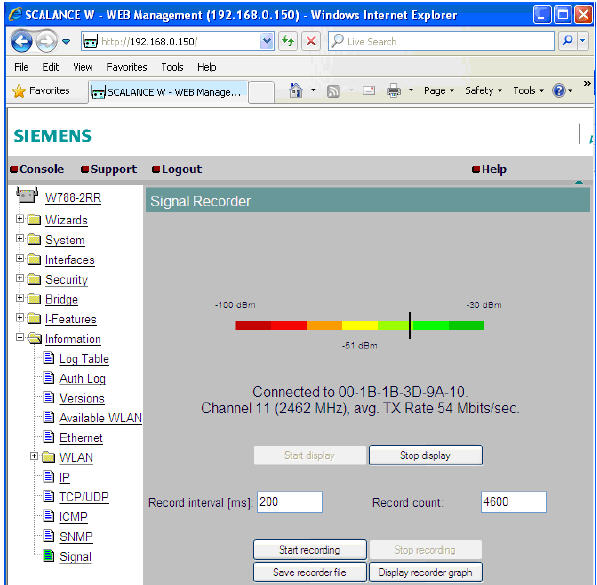This screenshot has height=585, width=597.
Task: Click the System folder icon
Action: (x=34, y=239)
